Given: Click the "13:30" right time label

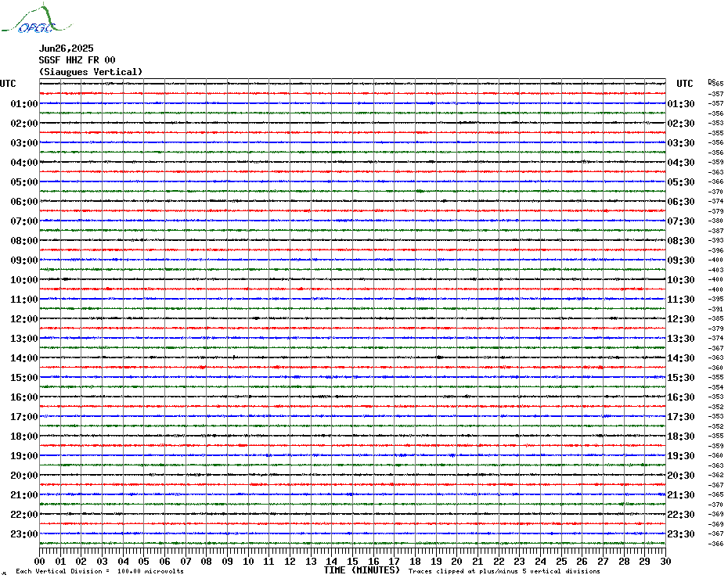Looking at the screenshot, I should [x=681, y=339].
